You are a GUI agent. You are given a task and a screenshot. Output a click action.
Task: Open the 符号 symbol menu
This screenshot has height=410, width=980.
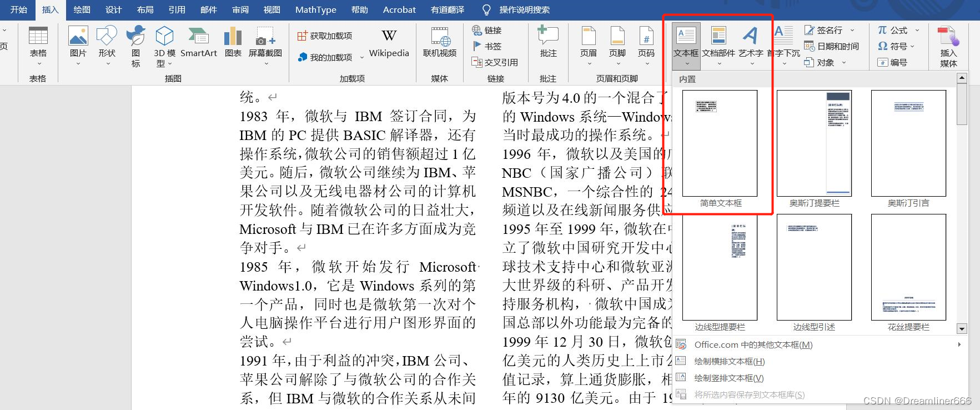pyautogui.click(x=896, y=46)
